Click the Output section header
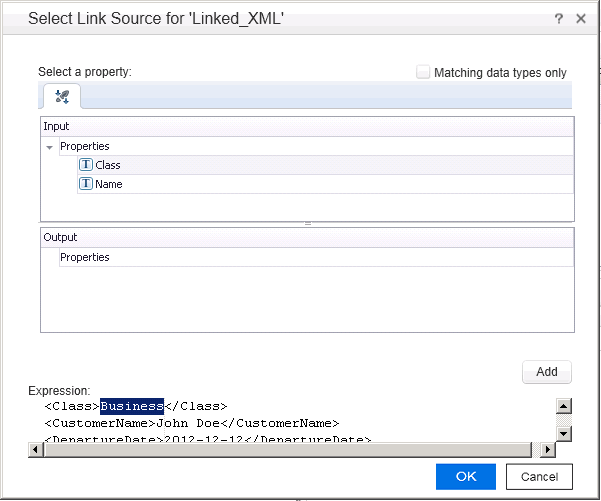Viewport: 601px width, 501px height. 60,237
